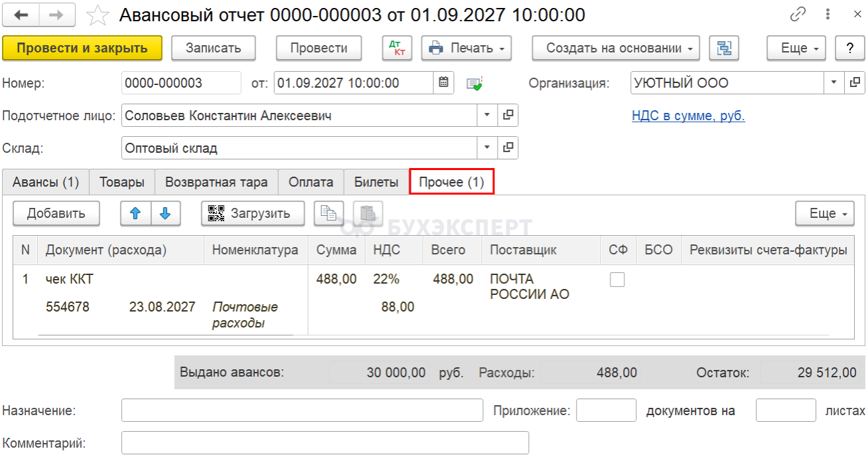Add document to favorites with star

[98, 15]
